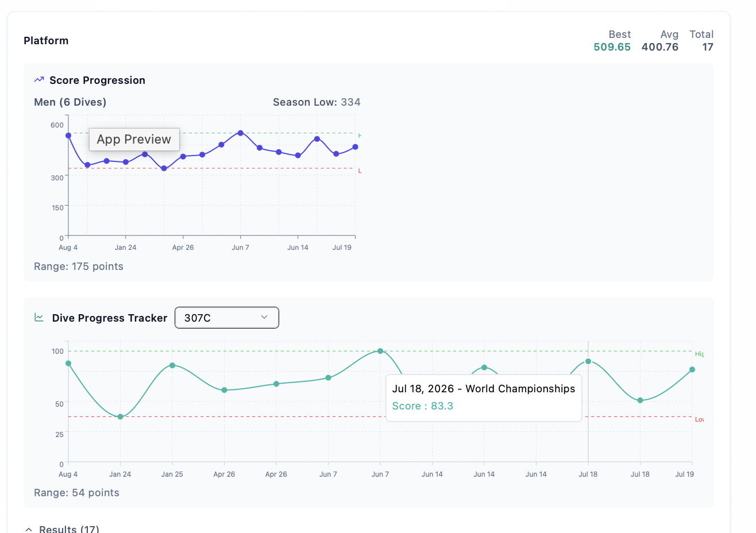
Task: Click the Results (17) heading
Action: coord(69,529)
